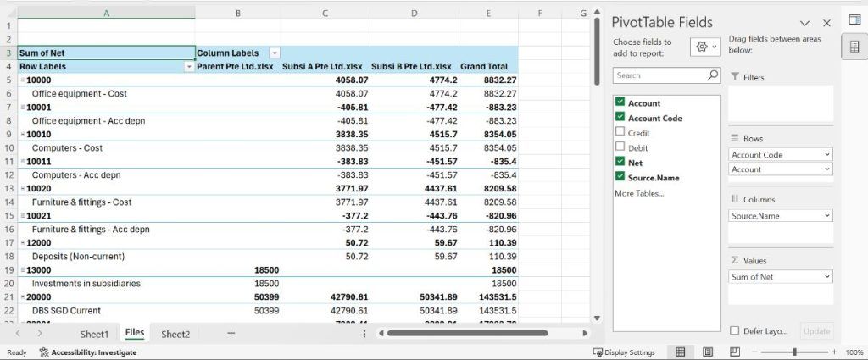Check the Debit field checkbox
Viewport: 868px width, 360px height.
620,147
